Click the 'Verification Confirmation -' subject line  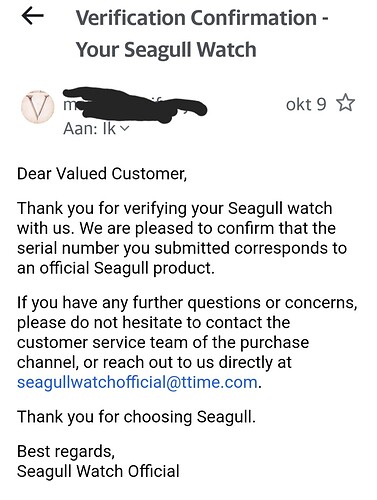pos(202,18)
